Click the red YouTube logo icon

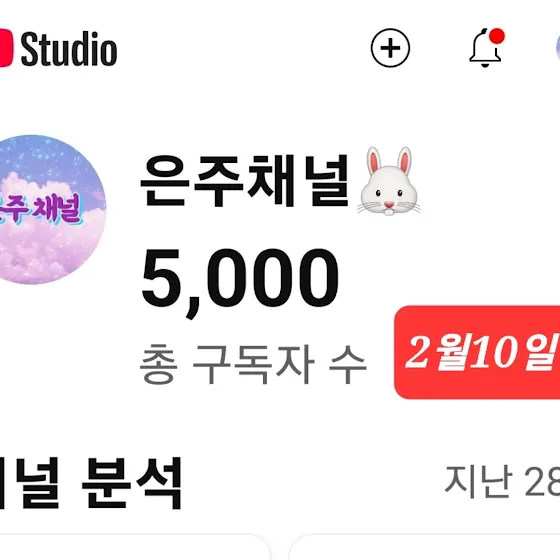[x=6, y=48]
